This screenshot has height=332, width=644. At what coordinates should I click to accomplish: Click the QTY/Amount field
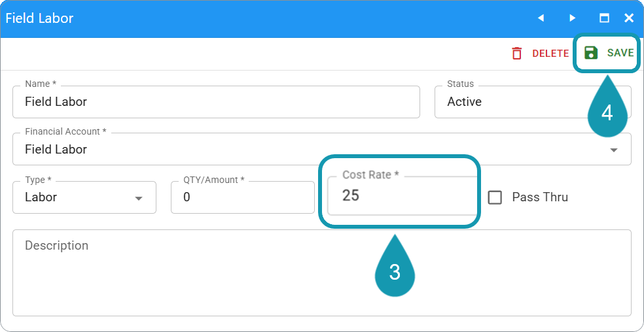(243, 197)
